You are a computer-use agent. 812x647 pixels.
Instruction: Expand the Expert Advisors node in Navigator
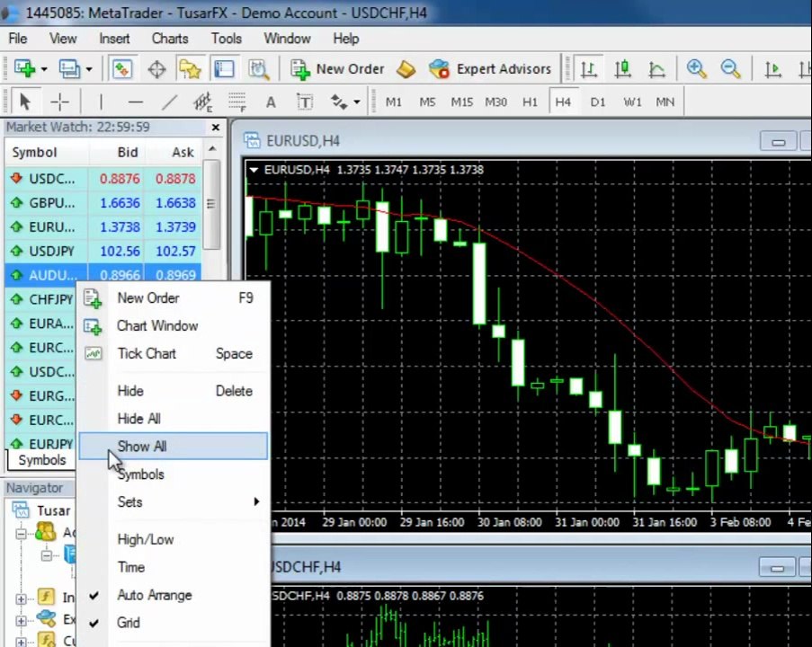point(21,620)
